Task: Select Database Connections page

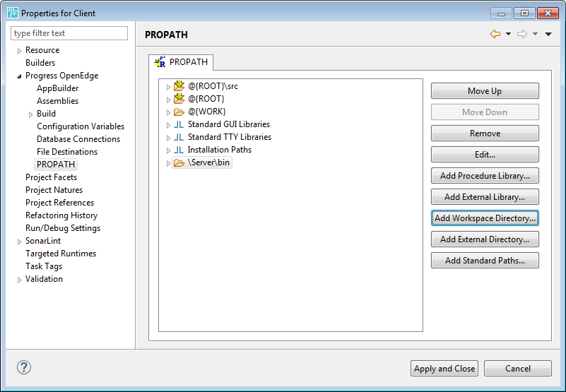Action: coord(78,139)
